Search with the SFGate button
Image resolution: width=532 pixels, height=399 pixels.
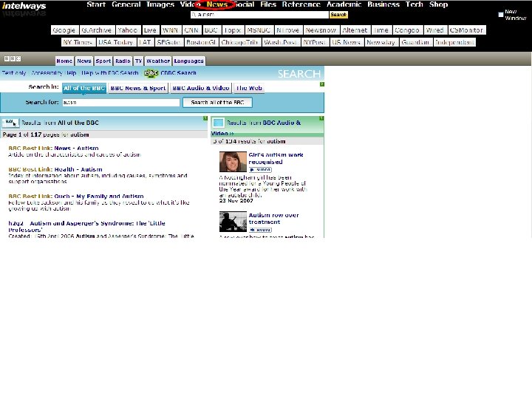[168, 42]
